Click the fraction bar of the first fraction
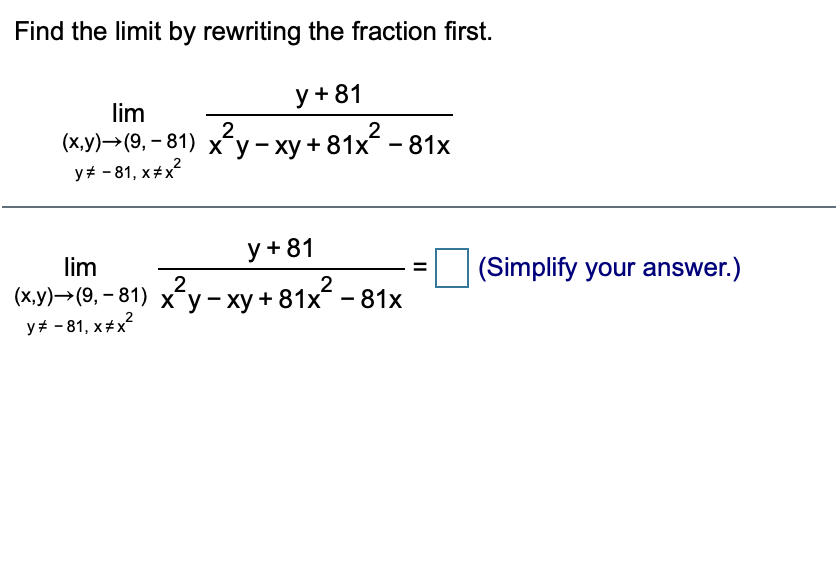This screenshot has height=582, width=836. (x=328, y=113)
